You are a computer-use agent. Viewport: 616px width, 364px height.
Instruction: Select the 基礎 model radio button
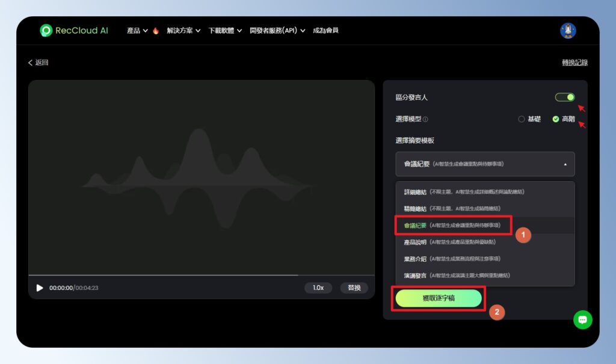521,119
